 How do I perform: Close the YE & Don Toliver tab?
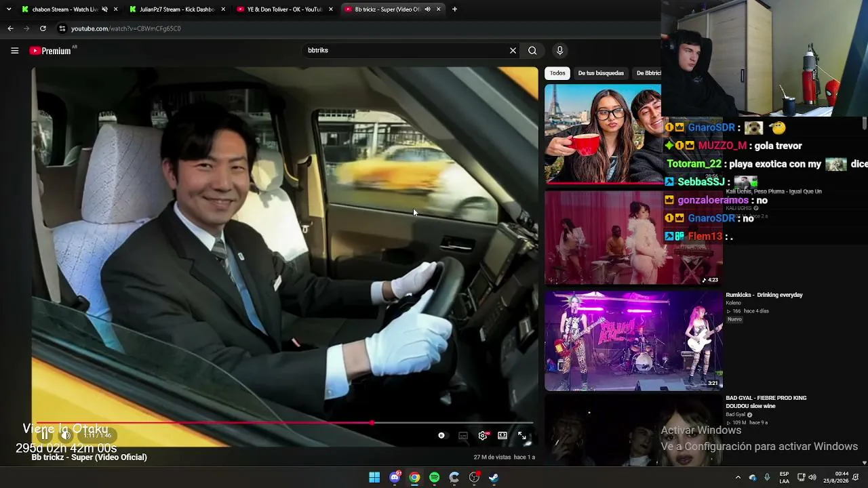tap(331, 9)
